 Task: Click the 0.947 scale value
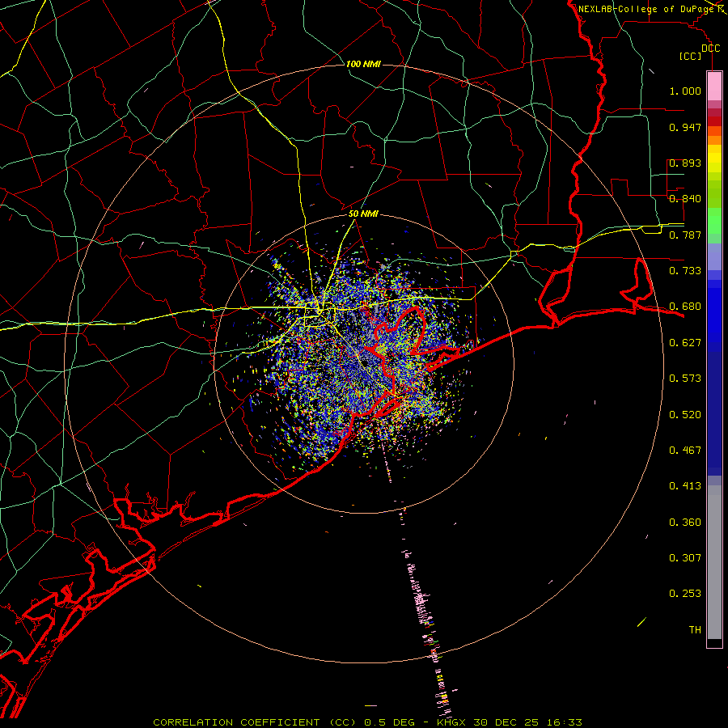(685, 127)
